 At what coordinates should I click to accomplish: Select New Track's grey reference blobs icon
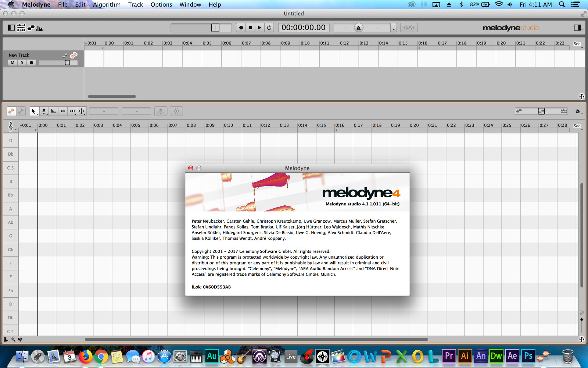click(x=65, y=55)
